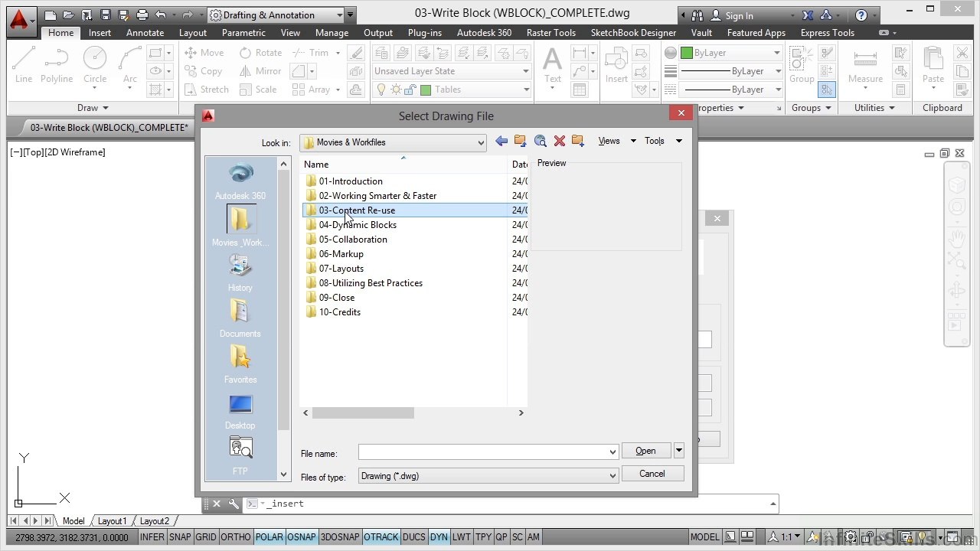Open Documents place in sidebar
Image resolution: width=980 pixels, height=551 pixels.
pos(240,319)
